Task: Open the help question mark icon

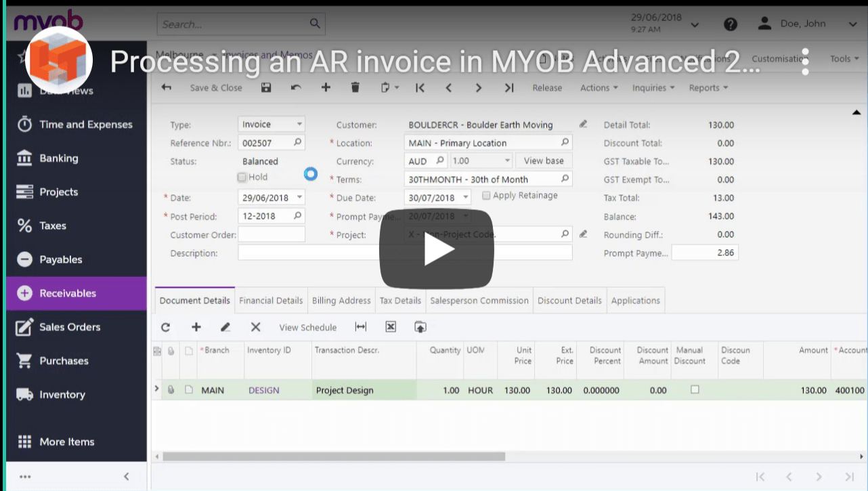Action: (730, 24)
